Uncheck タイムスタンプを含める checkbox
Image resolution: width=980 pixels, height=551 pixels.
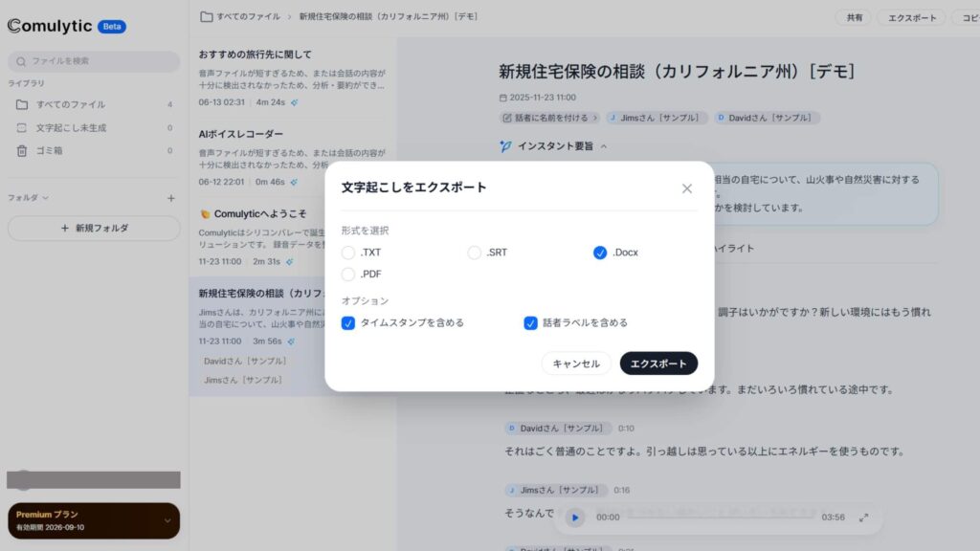pos(348,323)
